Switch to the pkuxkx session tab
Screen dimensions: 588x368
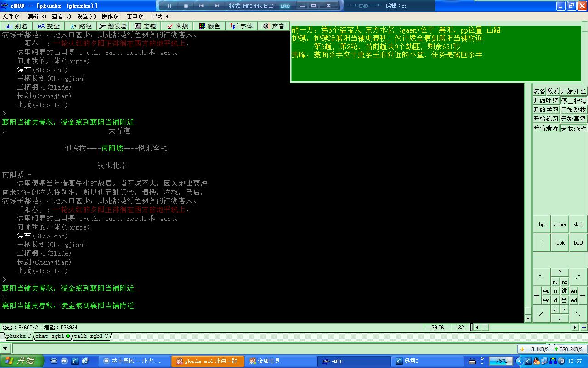[18, 336]
